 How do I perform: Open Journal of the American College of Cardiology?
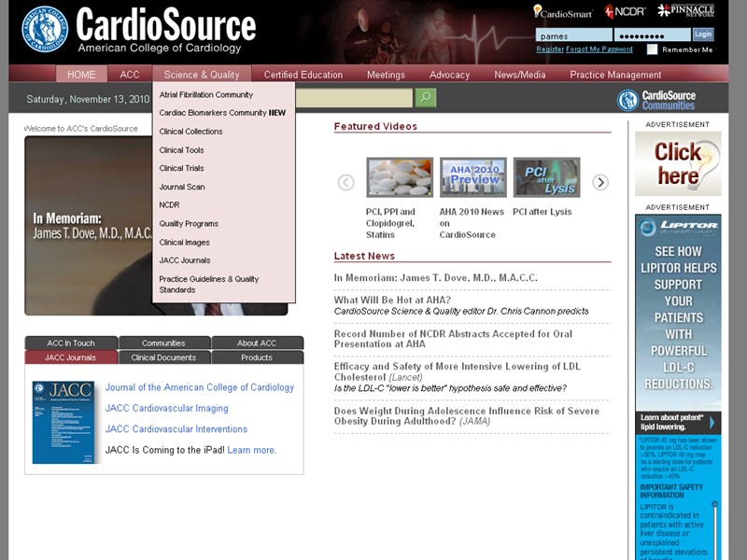click(x=200, y=387)
